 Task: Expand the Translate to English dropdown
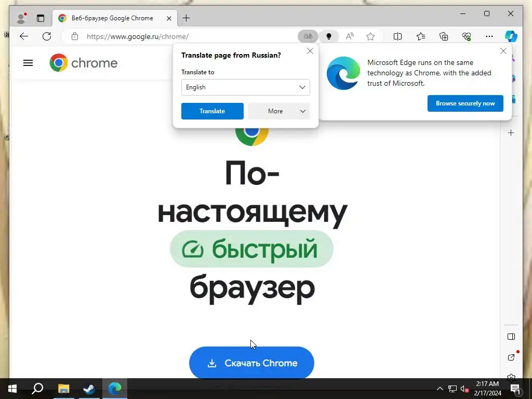(246, 87)
